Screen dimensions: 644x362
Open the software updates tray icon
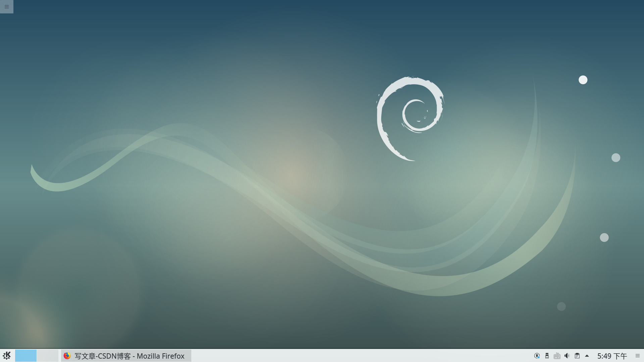(x=537, y=356)
